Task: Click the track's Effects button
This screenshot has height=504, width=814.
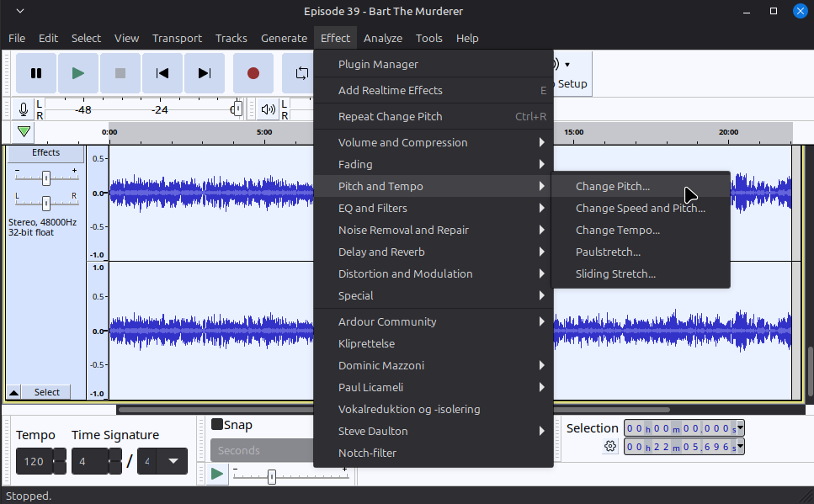Action: pos(45,153)
